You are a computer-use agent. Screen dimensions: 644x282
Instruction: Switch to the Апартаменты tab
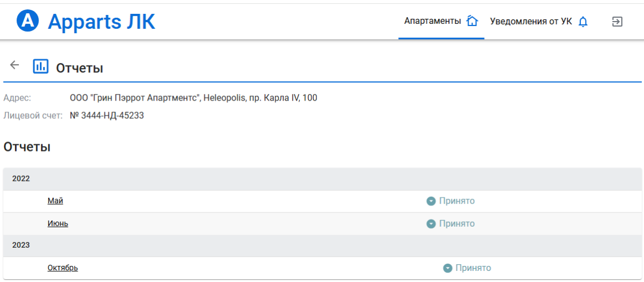point(433,22)
